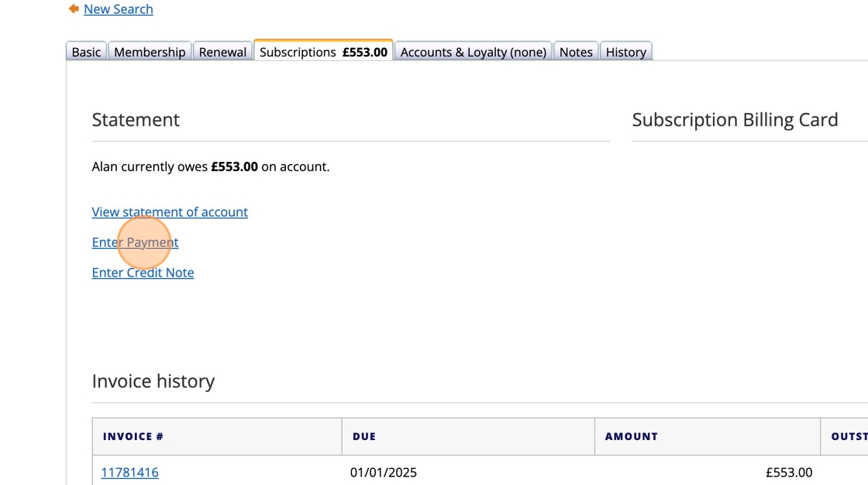The image size is (868, 485).
Task: Click the Invoice # column header
Action: click(x=133, y=436)
